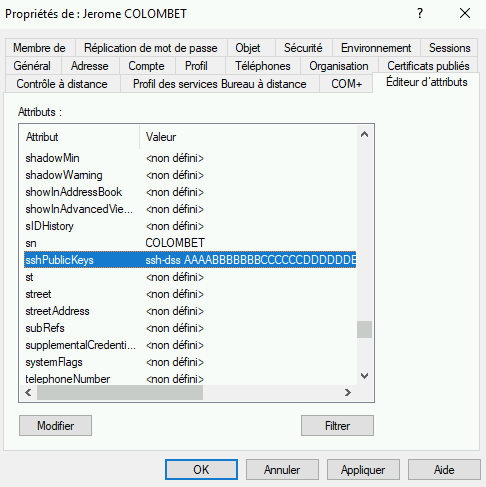Switch to the Compte tab
This screenshot has height=487, width=486.
[x=147, y=66]
